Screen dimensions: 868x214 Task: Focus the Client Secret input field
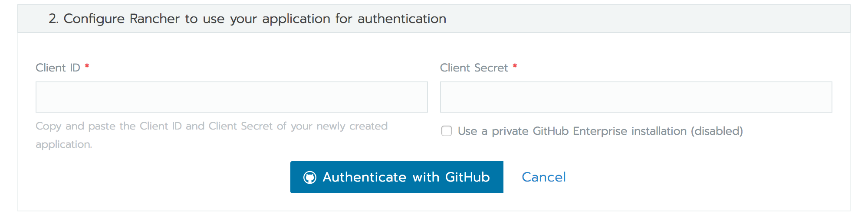(x=636, y=97)
